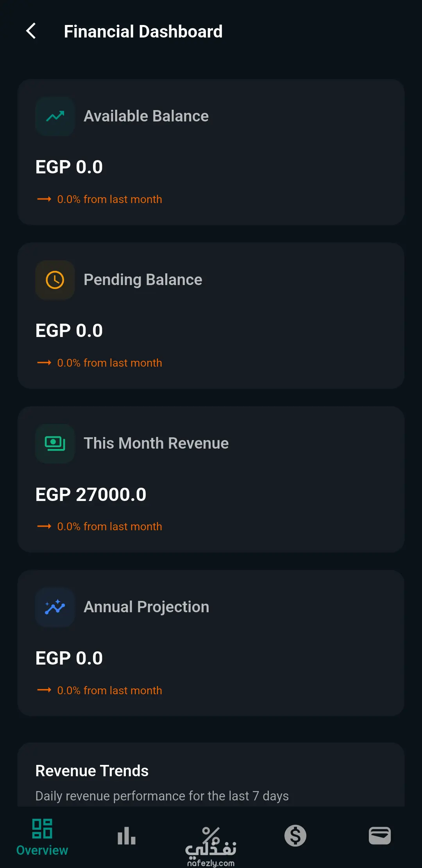Tap the EGP 27000.0 revenue amount
The width and height of the screenshot is (422, 868).
point(91,494)
